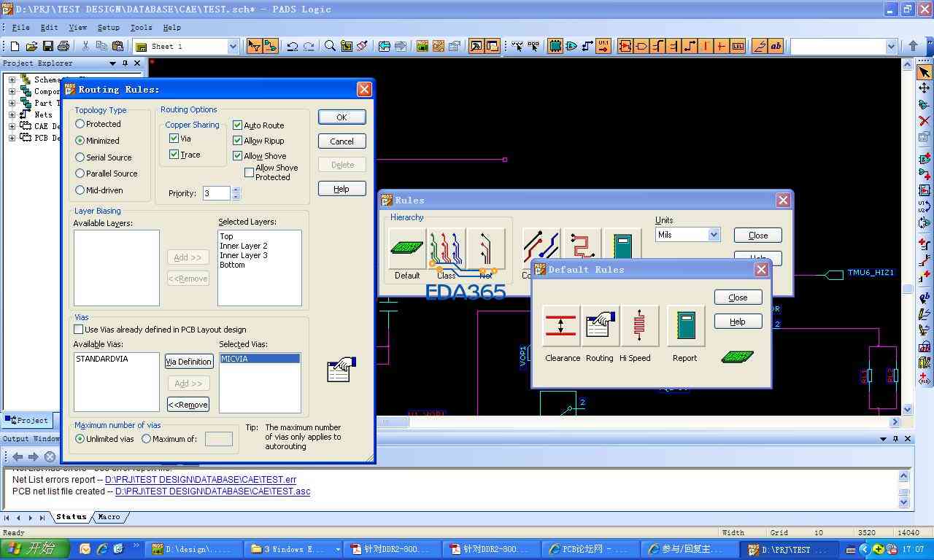Image resolution: width=934 pixels, height=560 pixels.
Task: Open the Sheet 1 selector dropdown
Action: pyautogui.click(x=233, y=46)
